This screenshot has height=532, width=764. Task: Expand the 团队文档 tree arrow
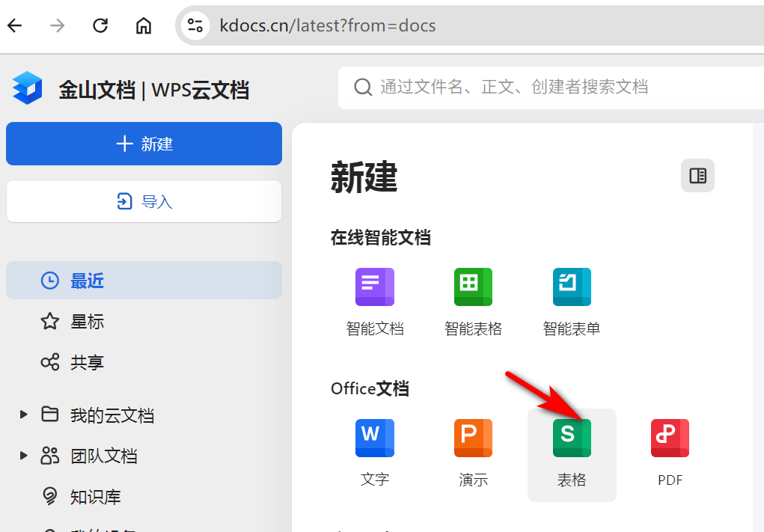23,456
